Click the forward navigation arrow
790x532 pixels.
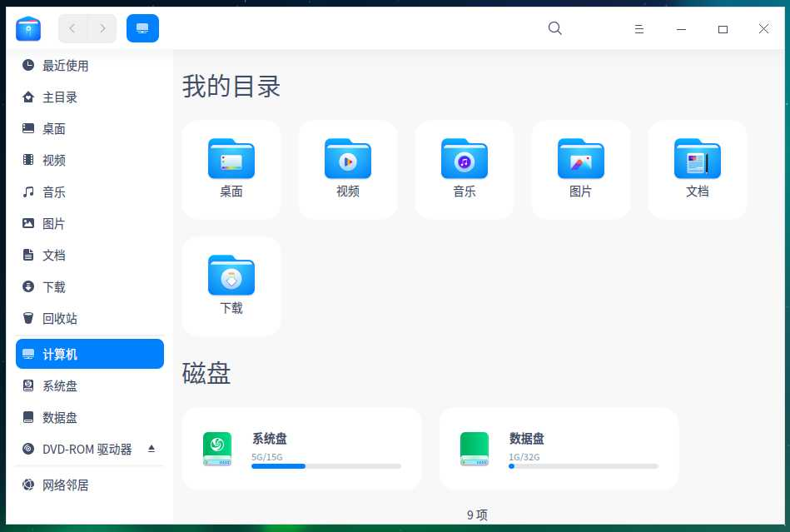tap(102, 27)
